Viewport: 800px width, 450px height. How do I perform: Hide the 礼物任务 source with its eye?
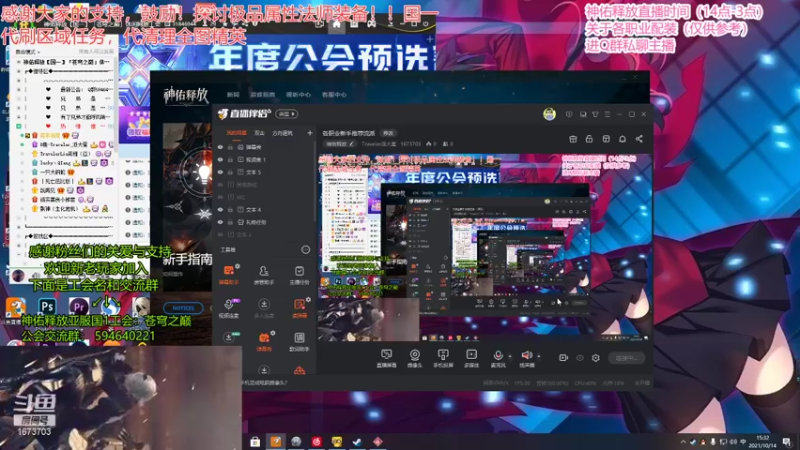220,222
